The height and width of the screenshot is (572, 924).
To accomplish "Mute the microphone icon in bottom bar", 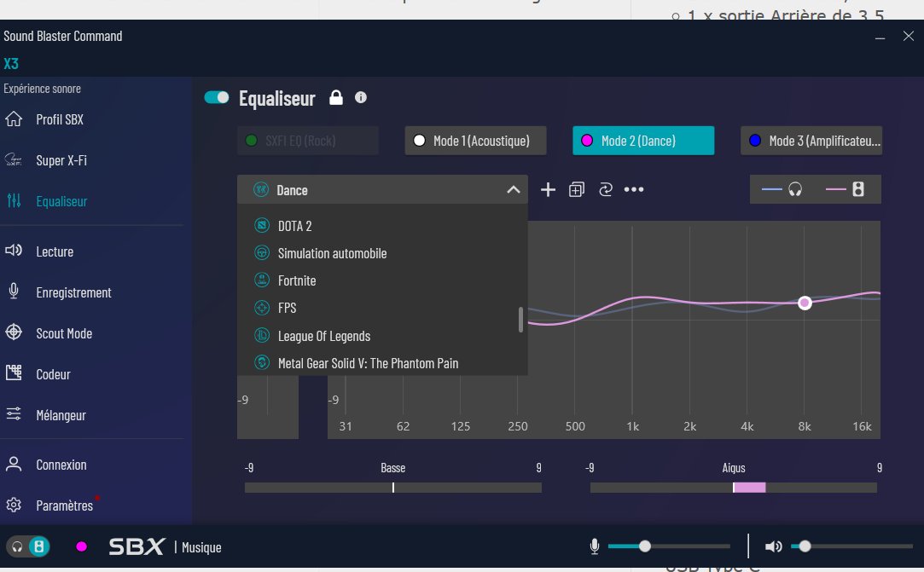I will [594, 546].
